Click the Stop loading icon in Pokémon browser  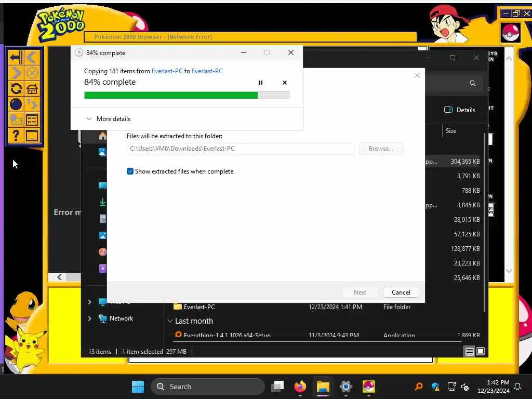(32, 73)
